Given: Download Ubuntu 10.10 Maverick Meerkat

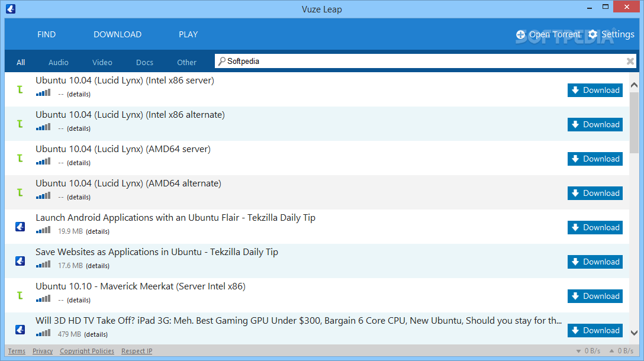Looking at the screenshot, I should point(595,296).
